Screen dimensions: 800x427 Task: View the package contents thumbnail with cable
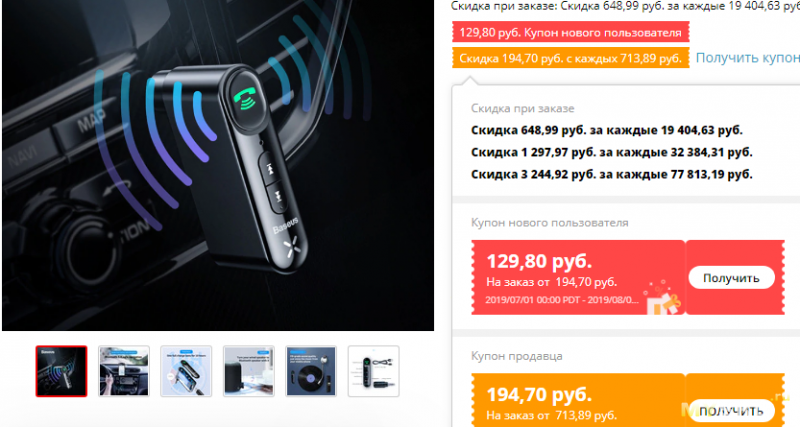[x=373, y=371]
